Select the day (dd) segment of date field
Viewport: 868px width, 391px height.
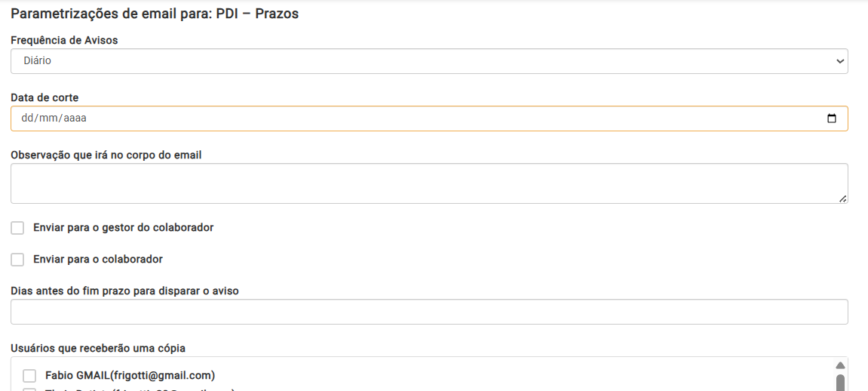coord(27,119)
